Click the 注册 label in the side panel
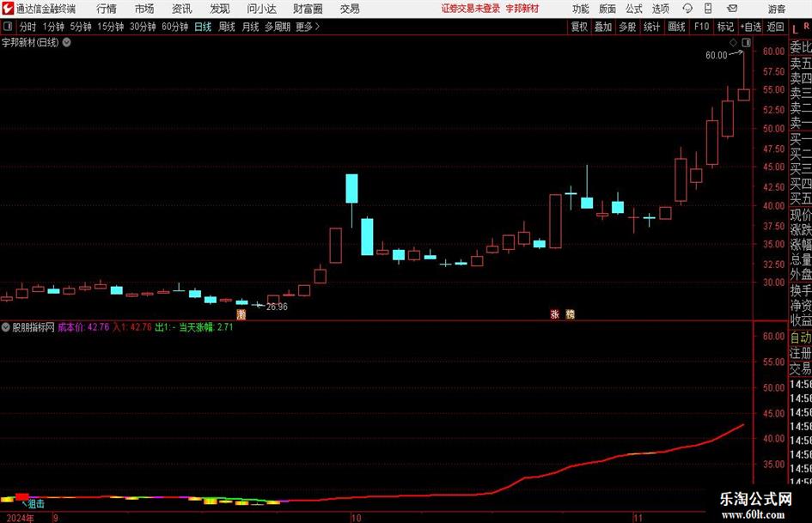Viewport: 812px width, 523px height. [x=801, y=353]
